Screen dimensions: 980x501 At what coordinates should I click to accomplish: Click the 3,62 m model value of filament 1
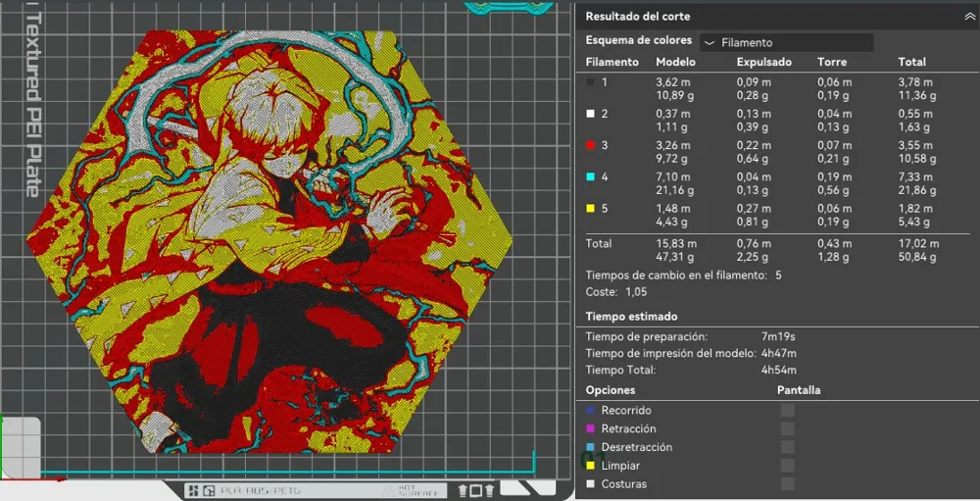pyautogui.click(x=673, y=82)
